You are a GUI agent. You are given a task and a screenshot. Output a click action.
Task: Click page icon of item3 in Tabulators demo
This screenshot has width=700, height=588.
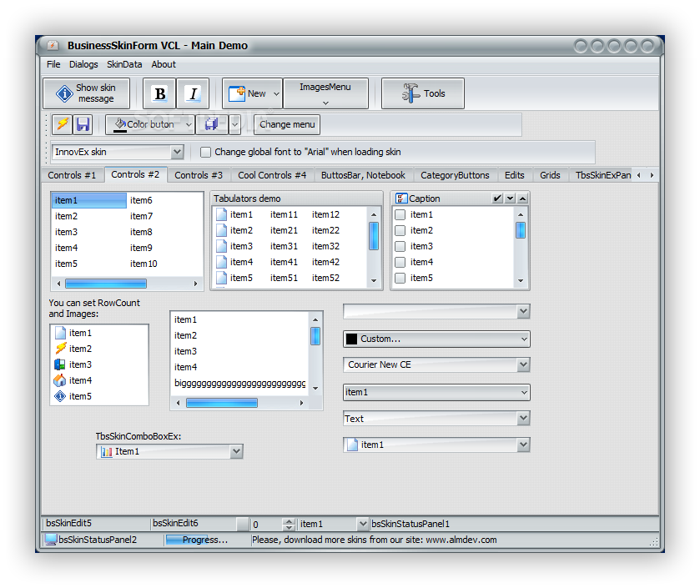pyautogui.click(x=221, y=246)
